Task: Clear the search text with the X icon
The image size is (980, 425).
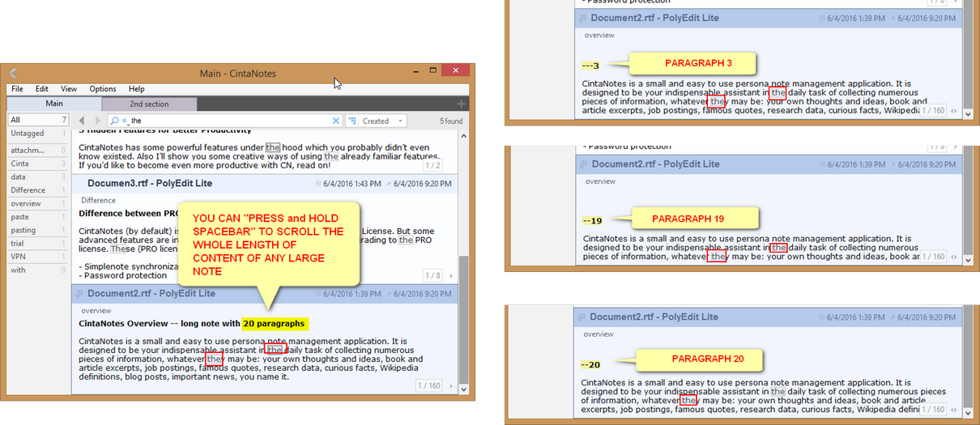Action: 337,121
